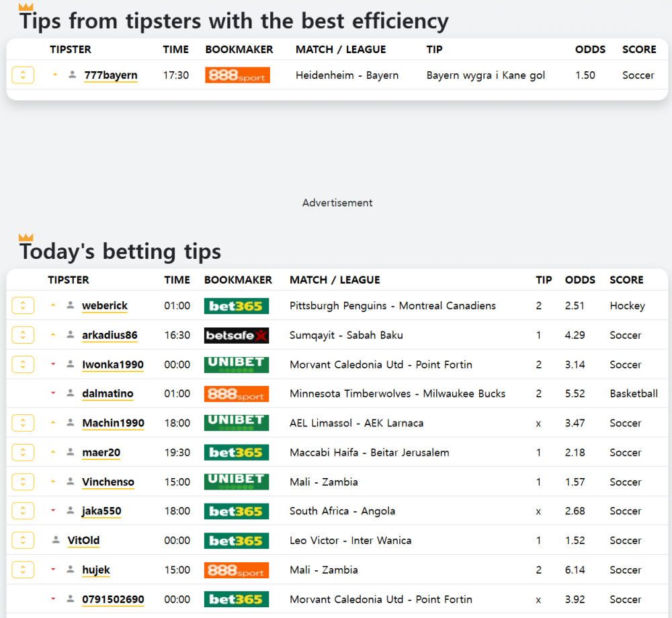Expand the arkadius86 row using its arrow box
The image size is (672, 618).
(23, 335)
